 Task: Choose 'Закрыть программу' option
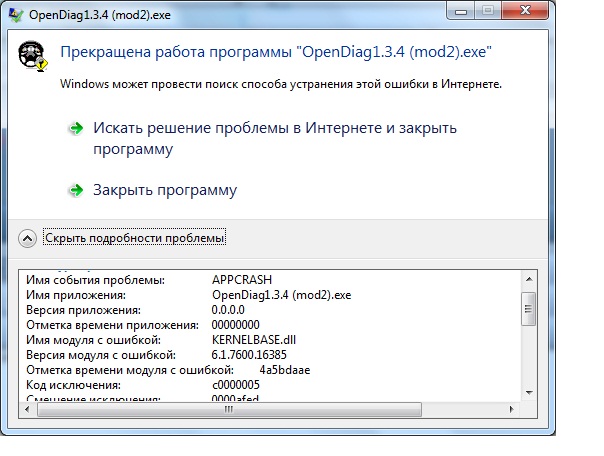click(165, 190)
